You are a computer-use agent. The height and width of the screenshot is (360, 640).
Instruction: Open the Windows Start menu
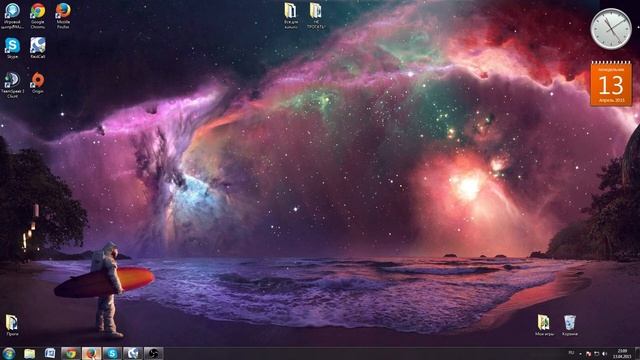(x=9, y=353)
